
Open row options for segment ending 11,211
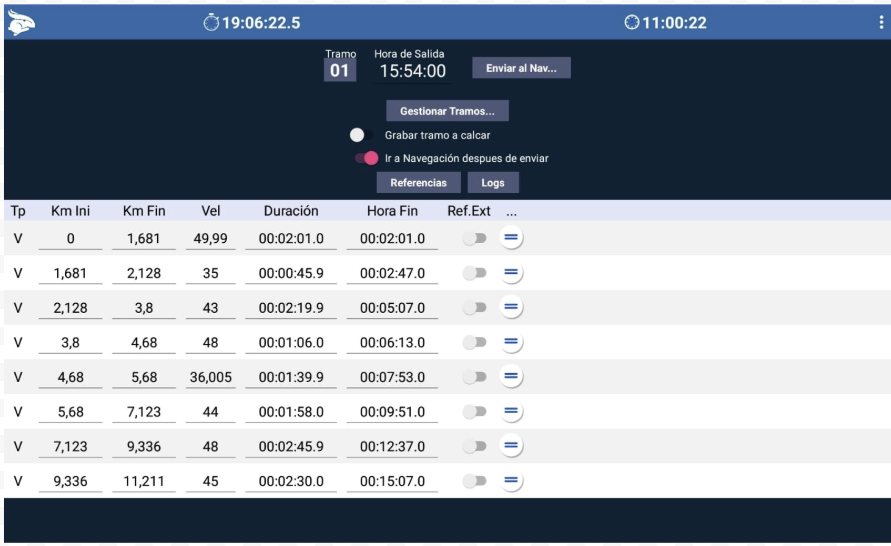[x=510, y=480]
